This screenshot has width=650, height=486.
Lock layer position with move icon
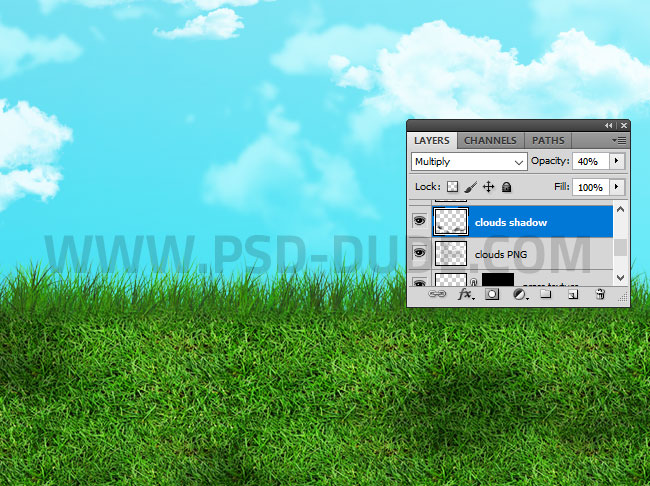pos(489,187)
